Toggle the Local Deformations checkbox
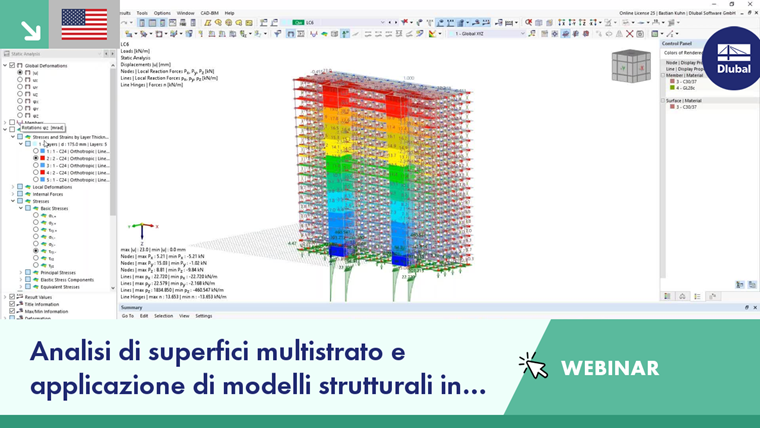The image size is (760, 428). point(20,187)
